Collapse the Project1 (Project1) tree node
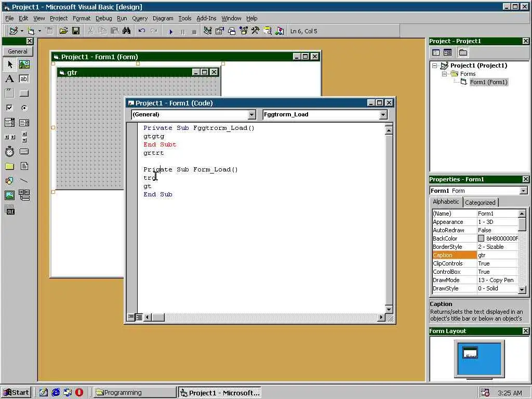Viewport: 532px width, 399px height. [435, 66]
